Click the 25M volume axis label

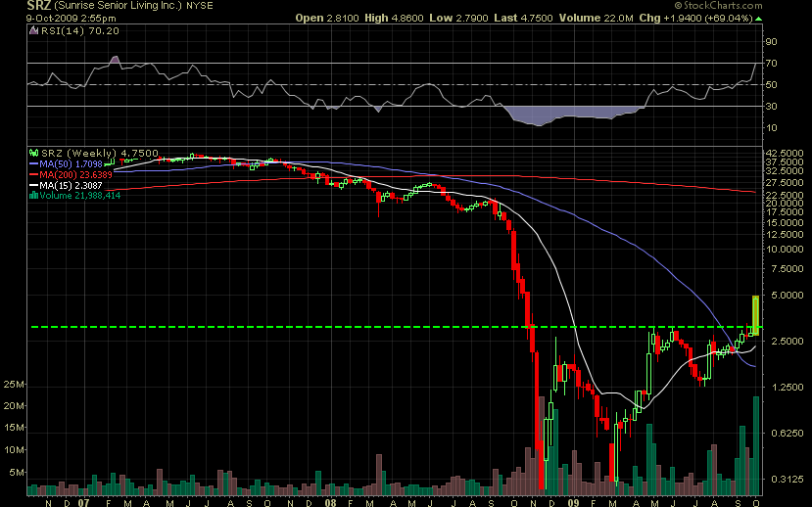tap(14, 385)
